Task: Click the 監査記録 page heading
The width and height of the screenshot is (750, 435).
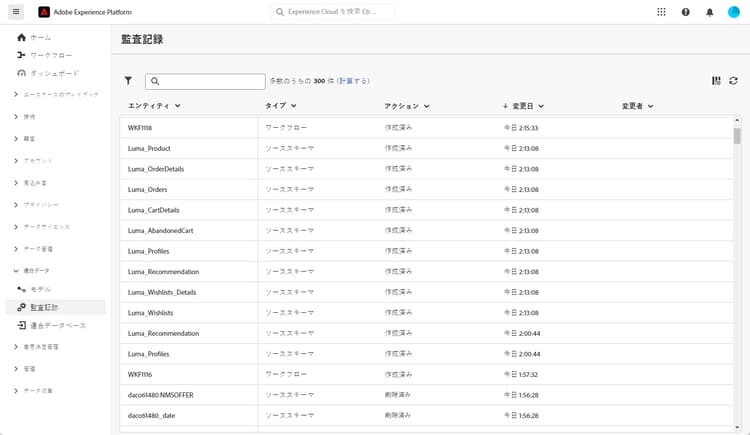Action: [142, 39]
